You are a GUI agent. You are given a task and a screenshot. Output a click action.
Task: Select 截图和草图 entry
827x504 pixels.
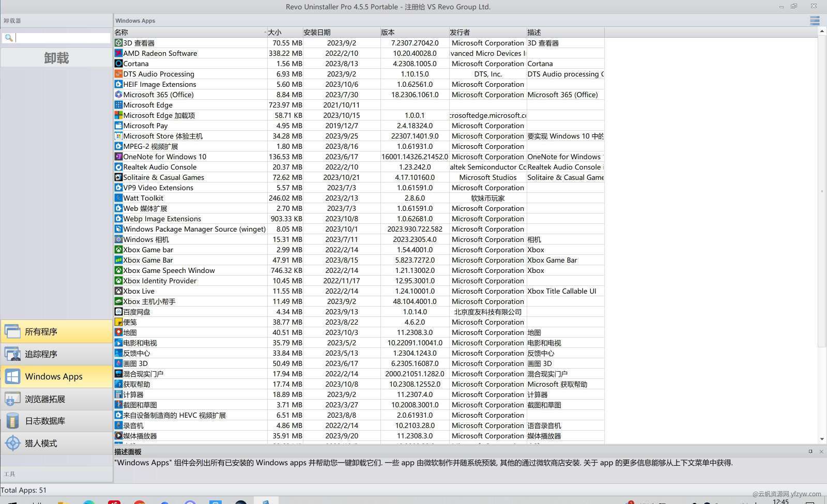359,405
